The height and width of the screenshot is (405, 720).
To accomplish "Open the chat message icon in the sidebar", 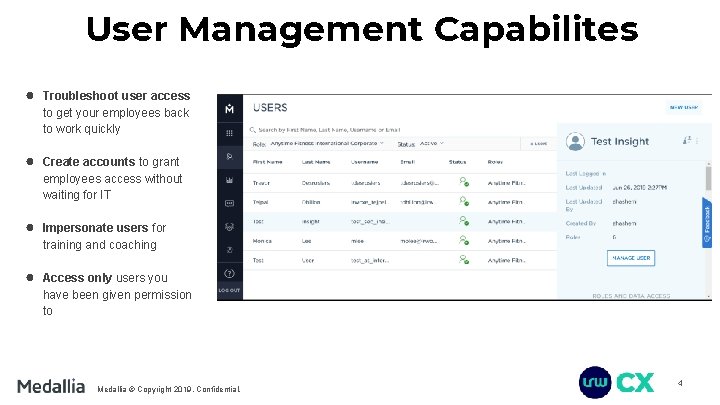I will point(230,203).
